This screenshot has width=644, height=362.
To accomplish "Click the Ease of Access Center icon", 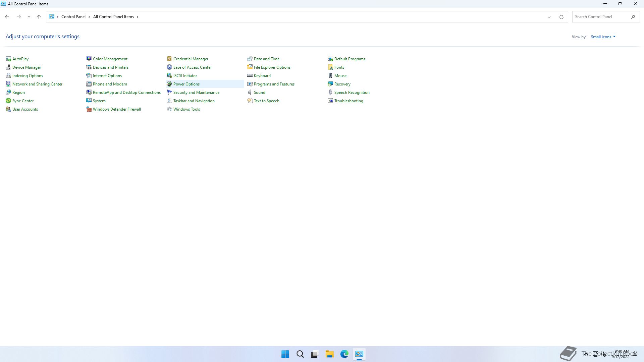I will (x=169, y=67).
